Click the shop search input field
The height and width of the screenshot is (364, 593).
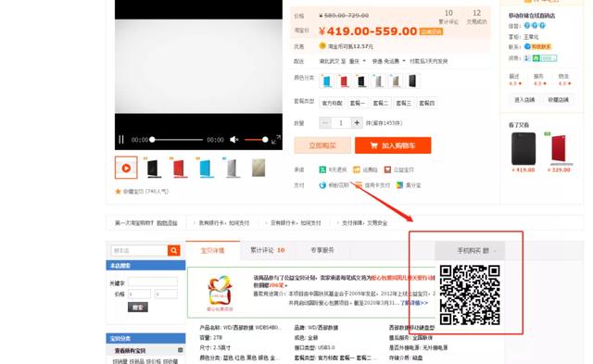[x=139, y=250]
